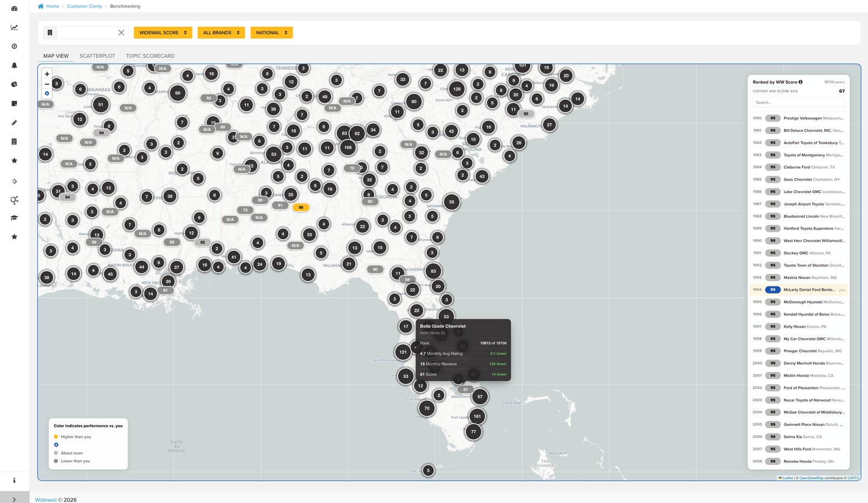
Task: Open the line chart trends sidebar icon
Action: point(14,27)
